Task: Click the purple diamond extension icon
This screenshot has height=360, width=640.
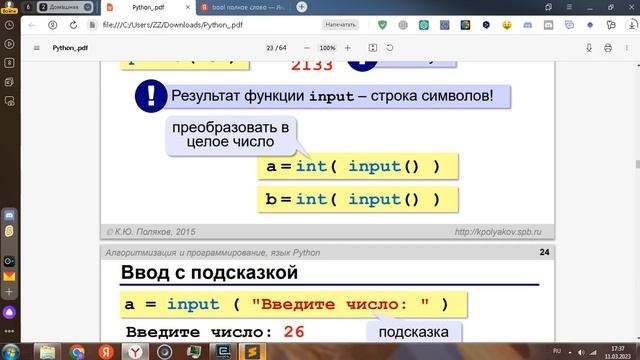Action: point(590,25)
